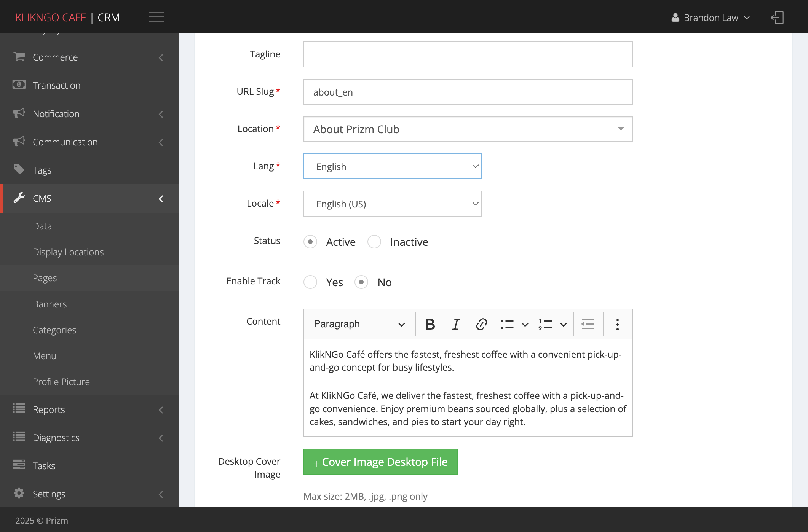Viewport: 808px width, 532px height.
Task: Select No for Enable Track
Action: pos(361,282)
